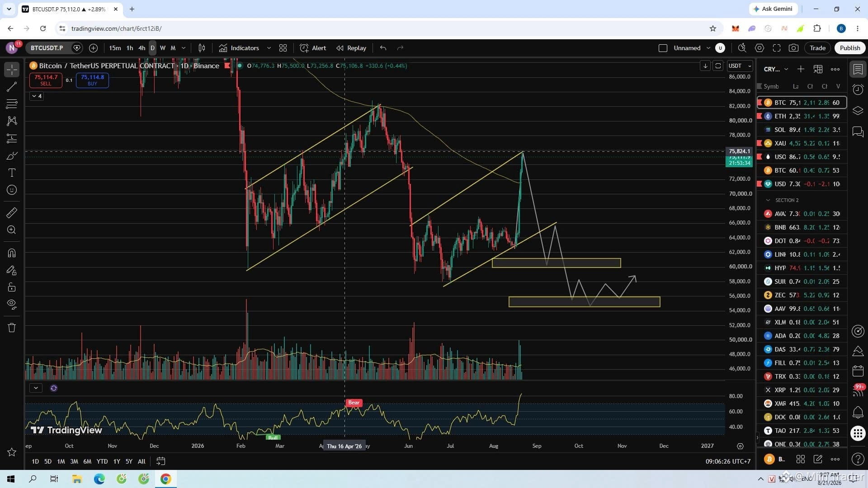The height and width of the screenshot is (488, 868).
Task: Add symbol to compare with plus icon
Action: point(93,48)
